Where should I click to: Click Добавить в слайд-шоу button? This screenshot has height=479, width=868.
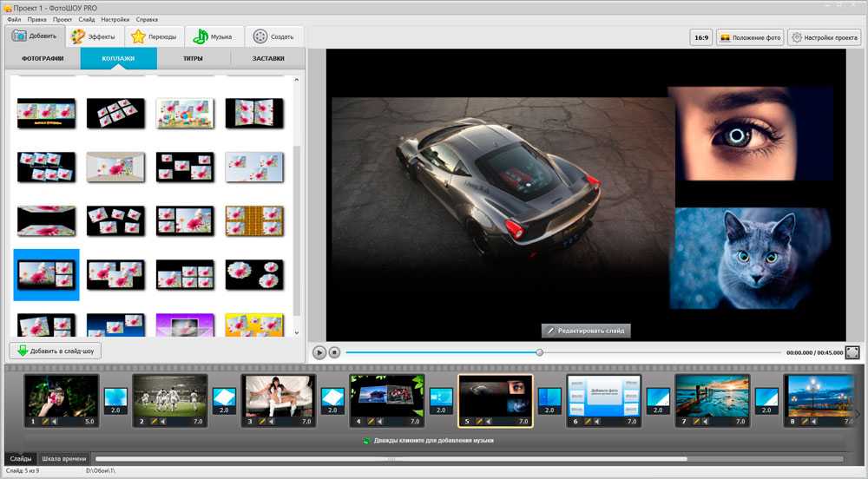coord(56,351)
